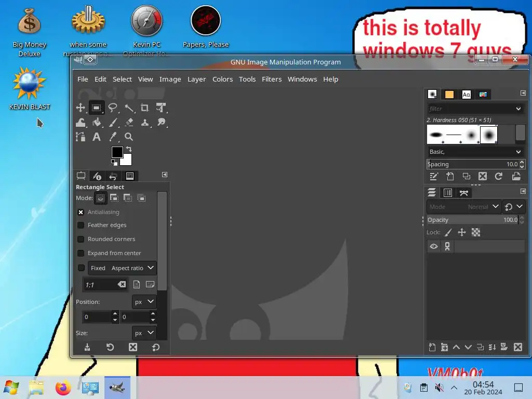The width and height of the screenshot is (532, 399).
Task: Delete tool preset button at bottom
Action: [133, 347]
